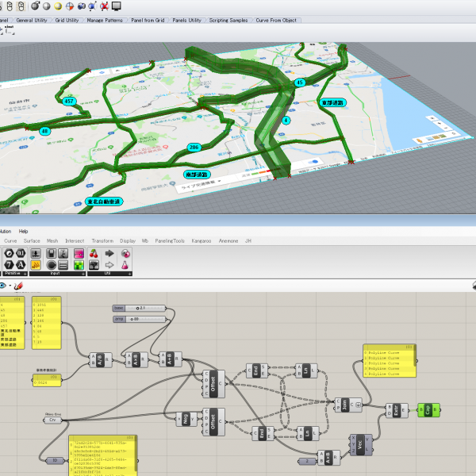Select the pink gradient input icon
476x476 pixels.
(x=79, y=253)
